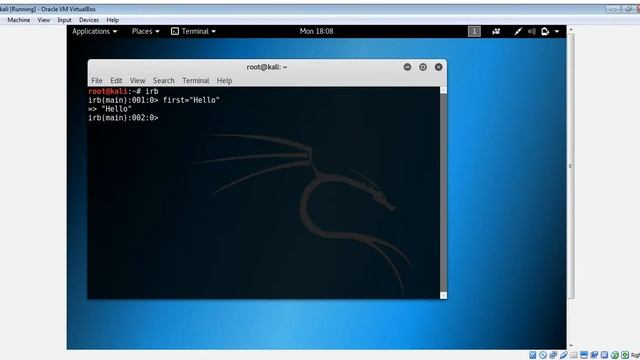Viewport: 640px width, 360px height.
Task: Click the pen-shaped icon in top bar
Action: tap(518, 31)
